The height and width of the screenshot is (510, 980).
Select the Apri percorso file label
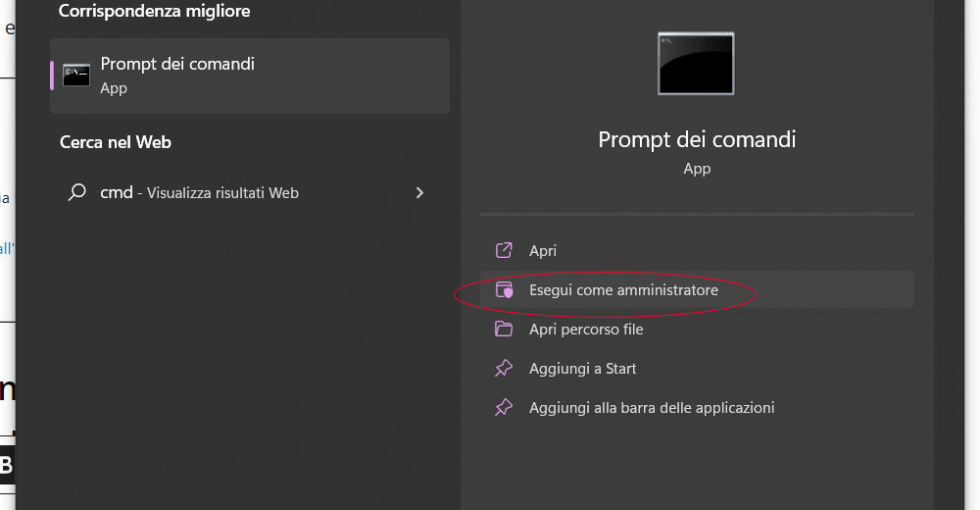pyautogui.click(x=586, y=330)
